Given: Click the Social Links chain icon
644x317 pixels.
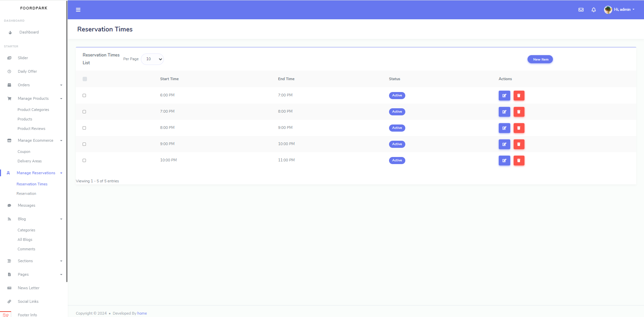Looking at the screenshot, I should pos(9,301).
